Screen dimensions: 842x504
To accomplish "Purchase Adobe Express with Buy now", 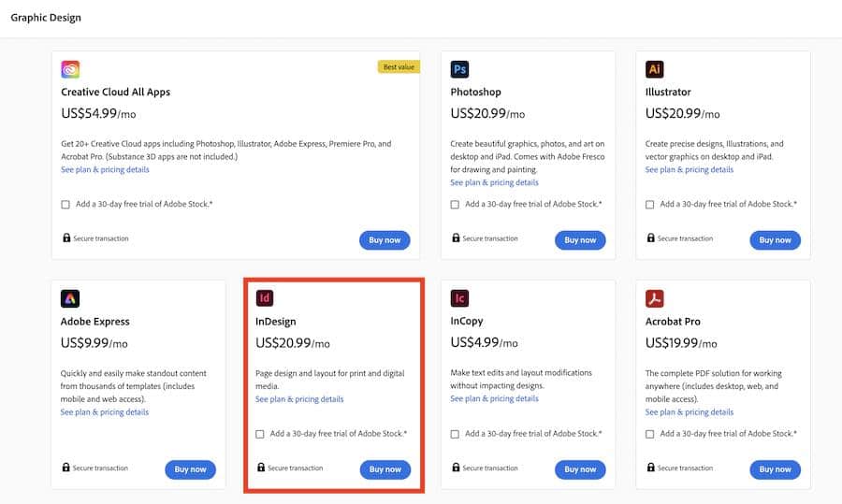I will pos(190,469).
